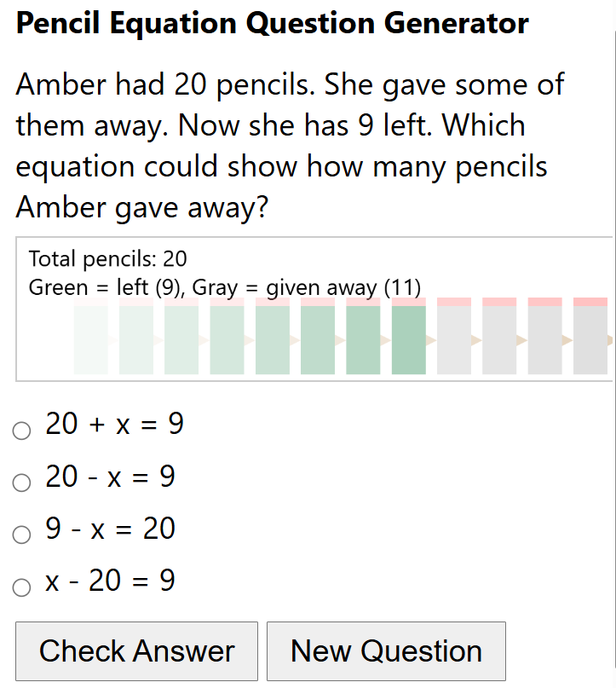Click the Green/Gray legend text line

point(225,287)
